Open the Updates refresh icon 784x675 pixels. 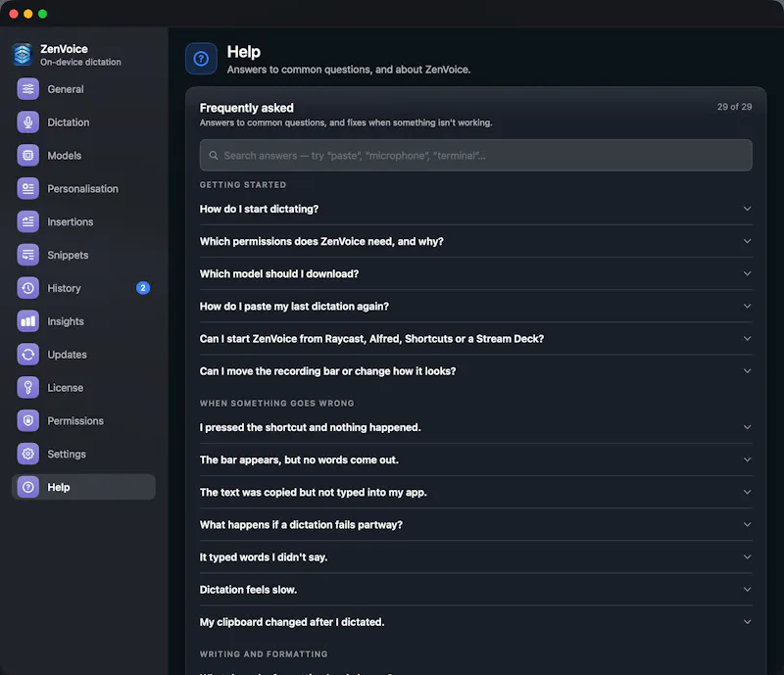[x=28, y=355]
